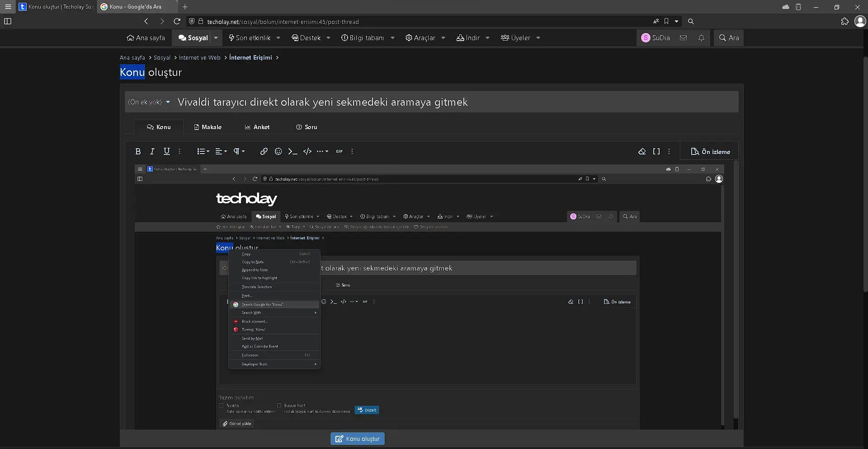Click the address bar URL field
The height and width of the screenshot is (449, 868).
point(425,21)
